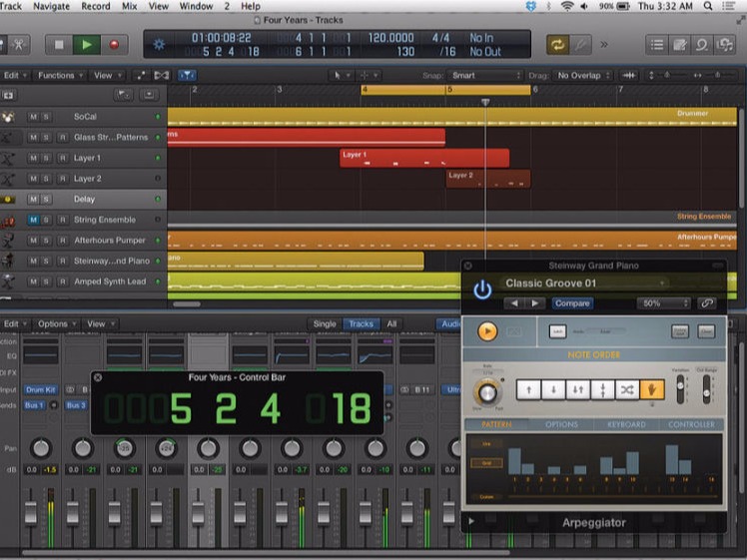Switch to the Keyboard tab
Viewport: 747px width, 560px height.
pos(626,424)
